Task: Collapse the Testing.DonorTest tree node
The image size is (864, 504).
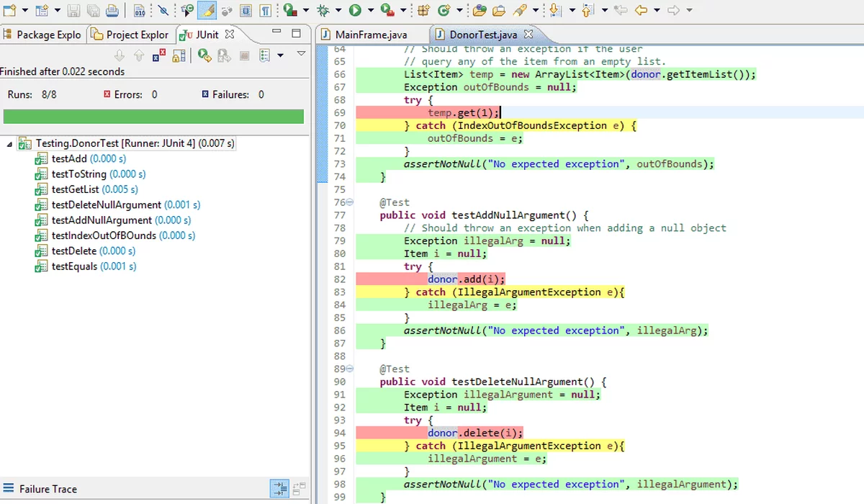Action: pyautogui.click(x=10, y=144)
